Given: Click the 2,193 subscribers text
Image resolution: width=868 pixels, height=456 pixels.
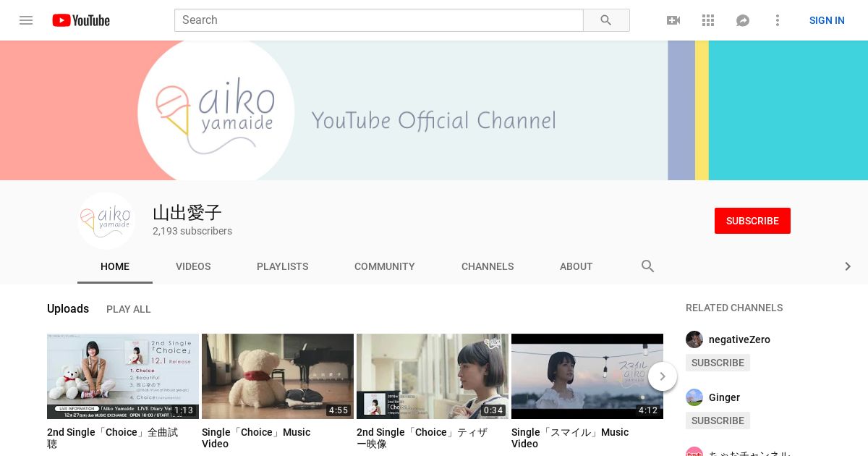Looking at the screenshot, I should (192, 232).
